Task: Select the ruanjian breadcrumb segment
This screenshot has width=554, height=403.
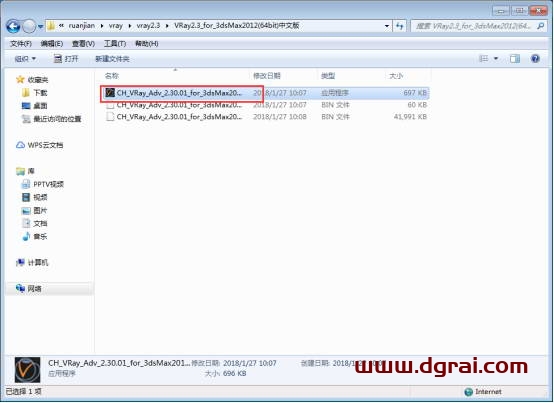Action: (82, 26)
